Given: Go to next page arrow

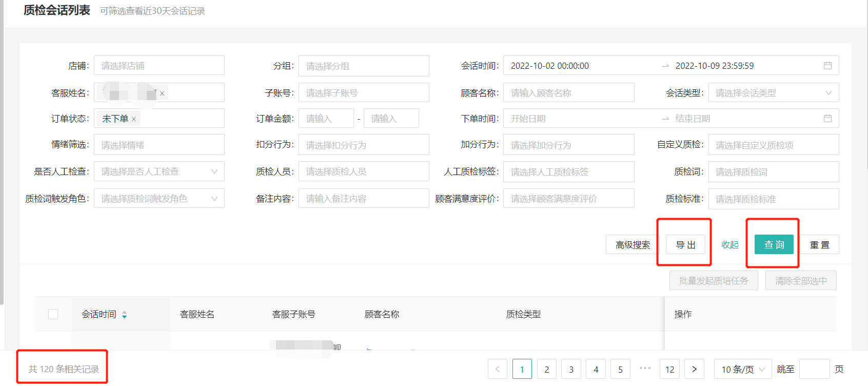Looking at the screenshot, I should pos(695,369).
